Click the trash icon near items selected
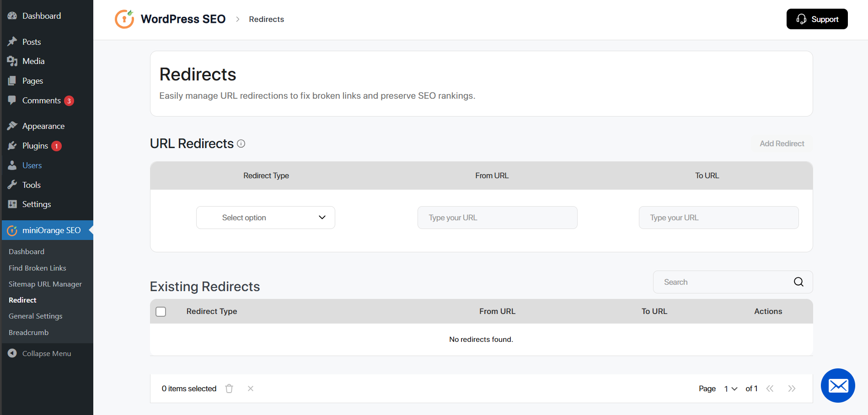The width and height of the screenshot is (868, 415). click(229, 388)
